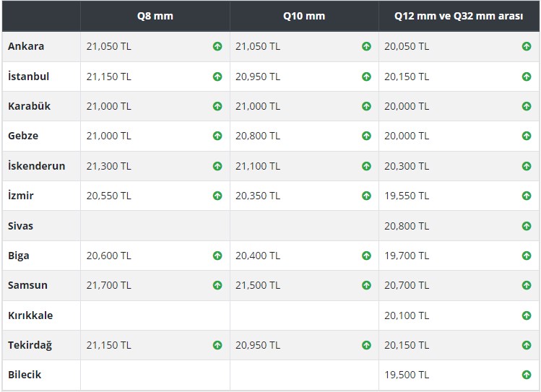Click the green arrow in the Kırıkkale row
541x392 pixels.
[527, 315]
